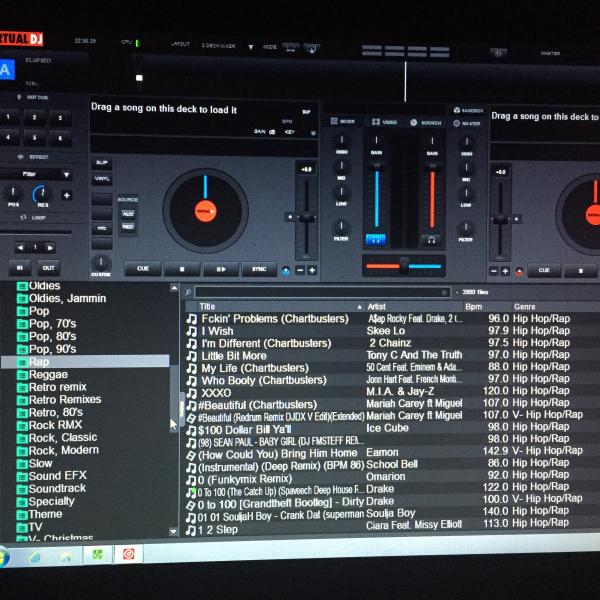Click the crossfader handle

(x=404, y=265)
